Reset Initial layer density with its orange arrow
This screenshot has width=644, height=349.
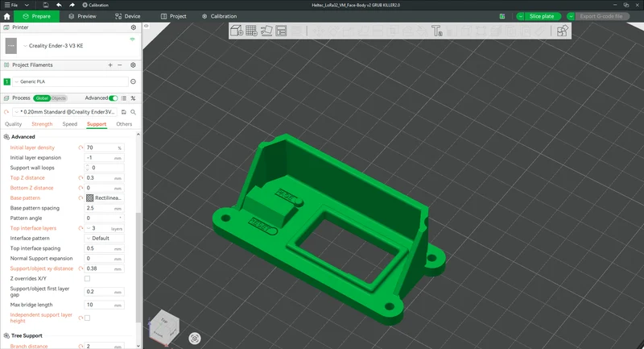tap(80, 147)
